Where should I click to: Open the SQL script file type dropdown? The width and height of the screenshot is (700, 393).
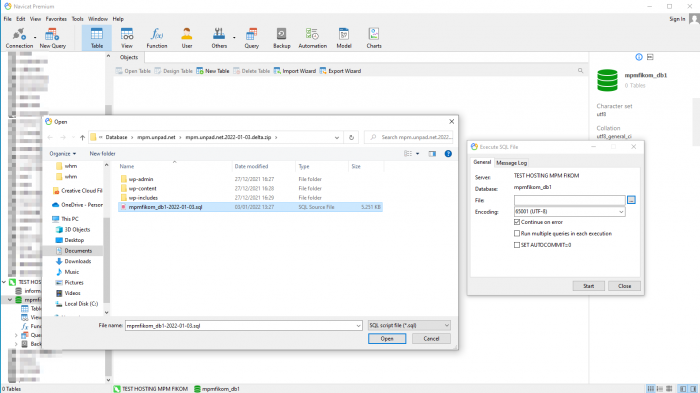tap(409, 326)
